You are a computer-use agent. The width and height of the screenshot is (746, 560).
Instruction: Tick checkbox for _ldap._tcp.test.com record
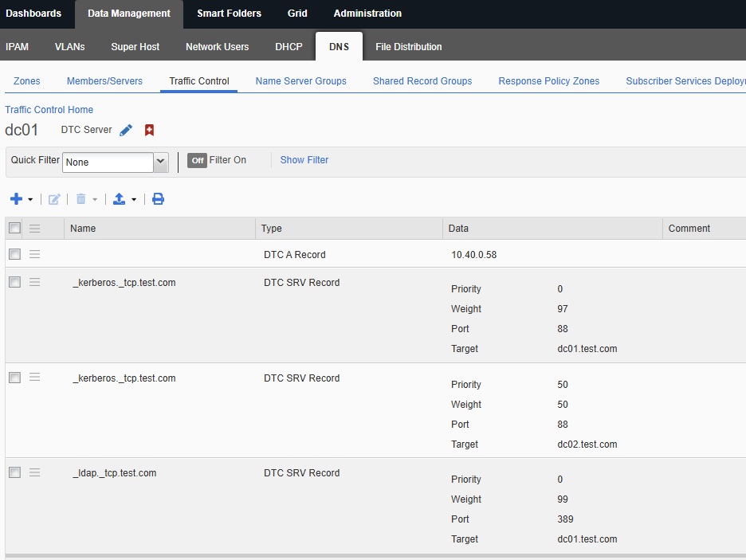click(x=15, y=472)
